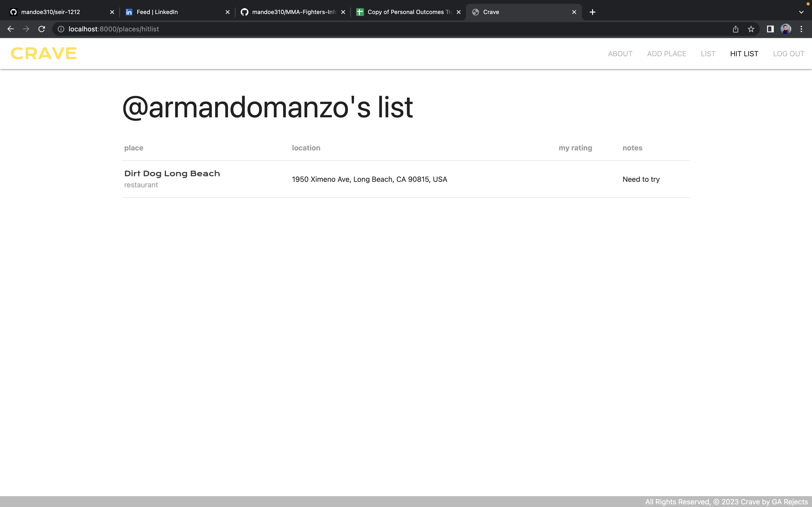Screen dimensions: 812x507
Task: Open a new tab with the plus icon
Action: coord(592,12)
